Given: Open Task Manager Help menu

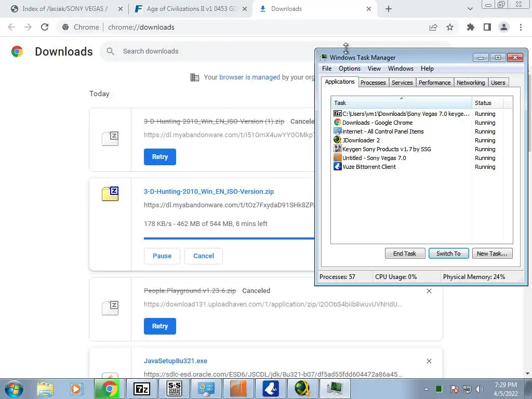Looking at the screenshot, I should [x=427, y=69].
